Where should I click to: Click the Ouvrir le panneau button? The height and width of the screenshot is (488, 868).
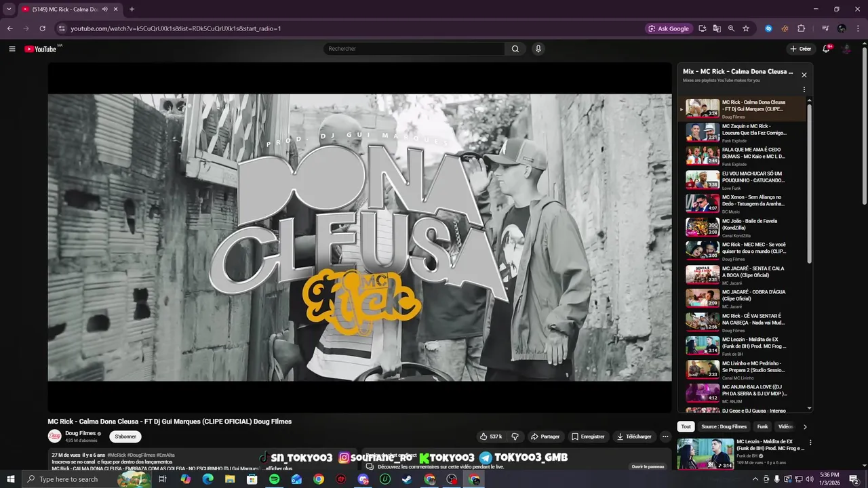pos(648,466)
